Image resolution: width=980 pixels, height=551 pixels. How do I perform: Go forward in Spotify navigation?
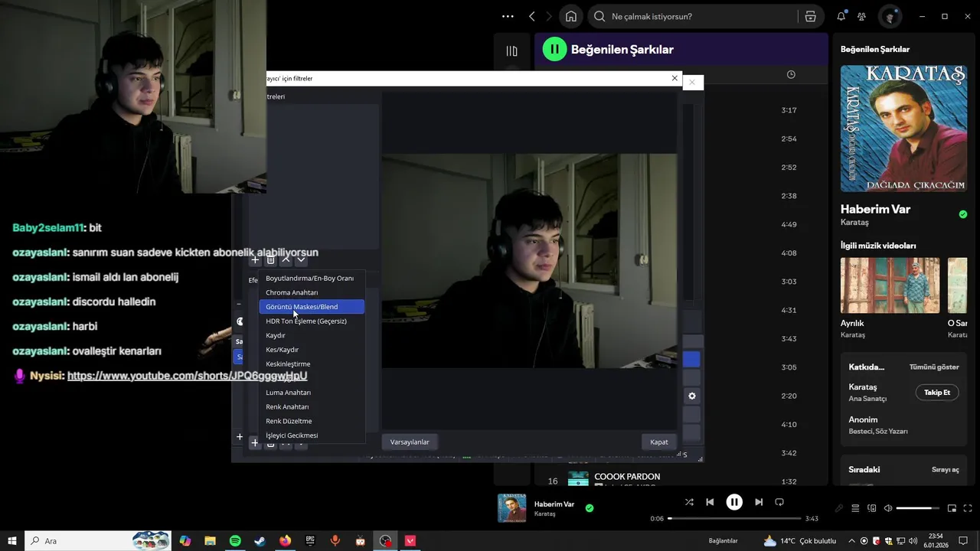(550, 16)
